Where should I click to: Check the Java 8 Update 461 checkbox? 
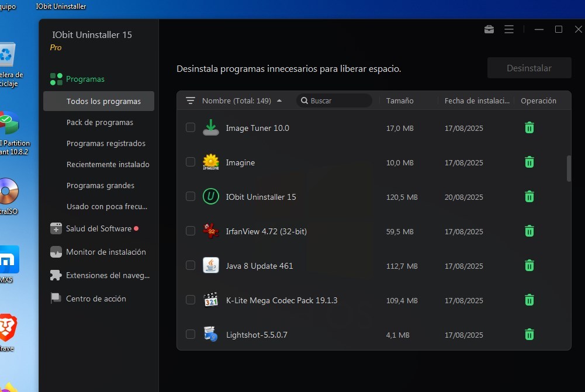click(191, 265)
